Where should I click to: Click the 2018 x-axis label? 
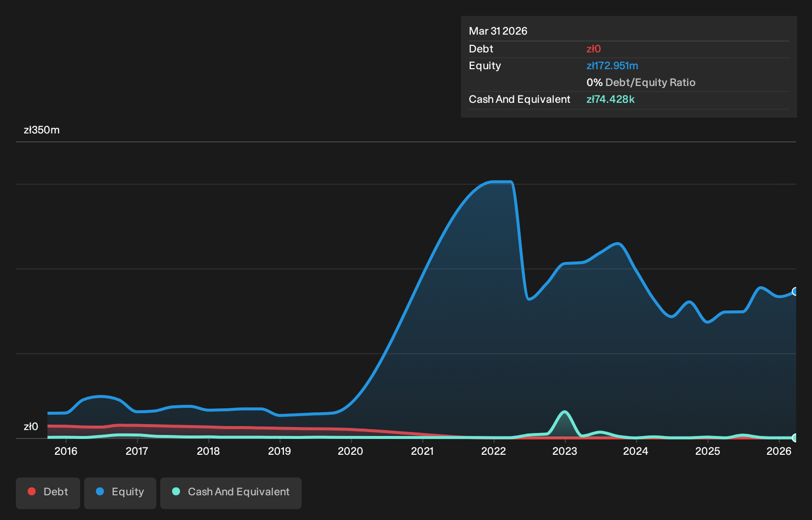point(208,451)
